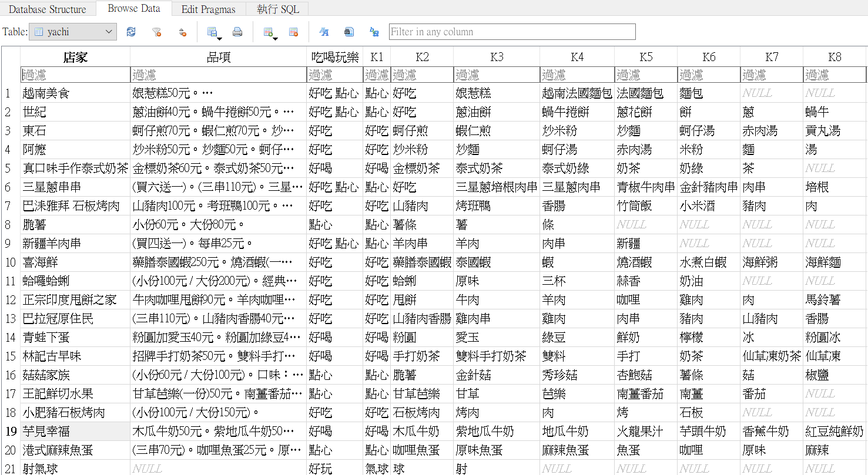
Task: Select the 越南法國麵包 cell
Action: [577, 93]
